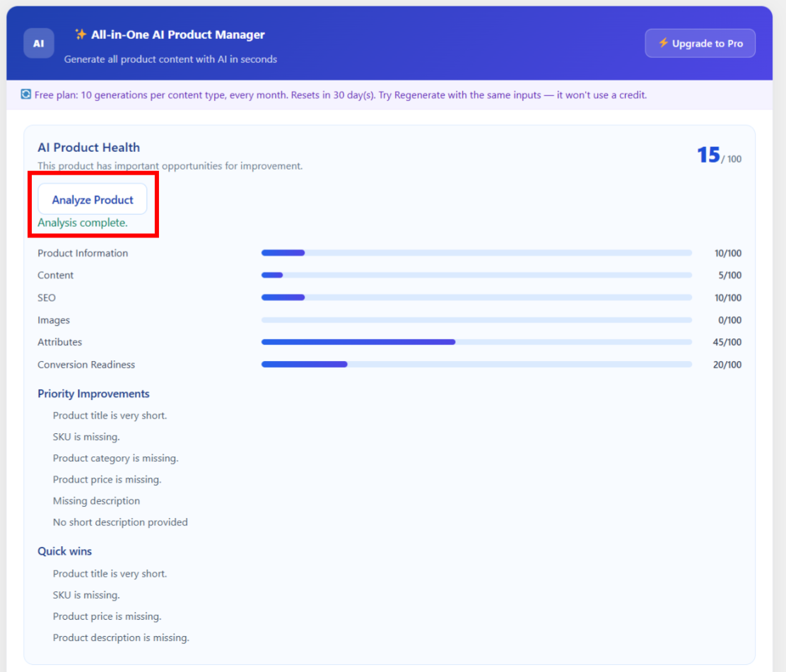The height and width of the screenshot is (672, 786).
Task: Click the info icon before Free plan notice
Action: [26, 94]
